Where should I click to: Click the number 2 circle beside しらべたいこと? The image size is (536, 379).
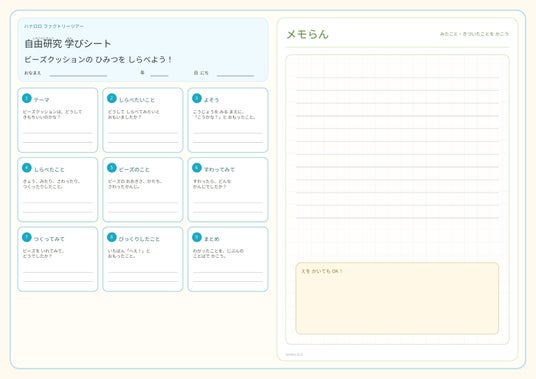point(112,98)
